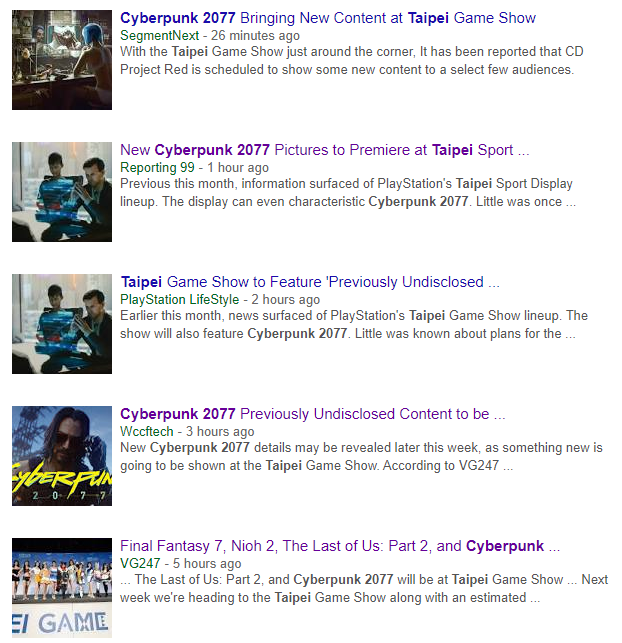622x643 pixels.
Task: Click the SegmentNext article thumbnail
Action: [x=62, y=60]
